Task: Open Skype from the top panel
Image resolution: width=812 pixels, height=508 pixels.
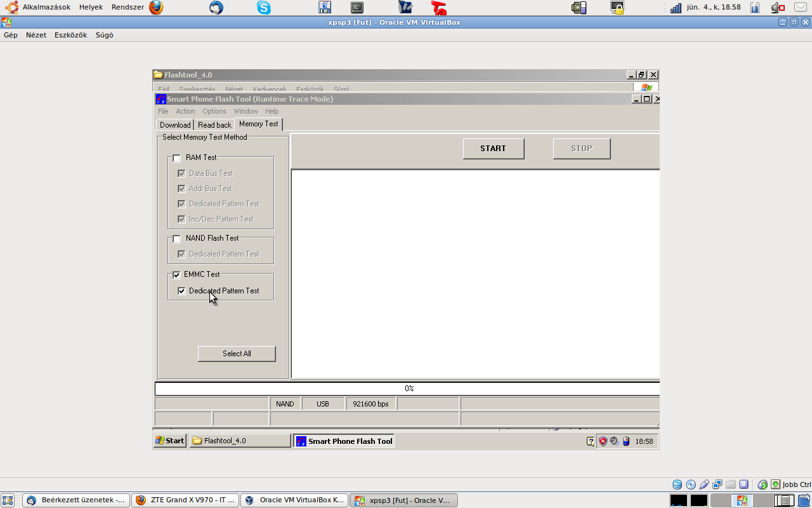Action: [x=264, y=8]
